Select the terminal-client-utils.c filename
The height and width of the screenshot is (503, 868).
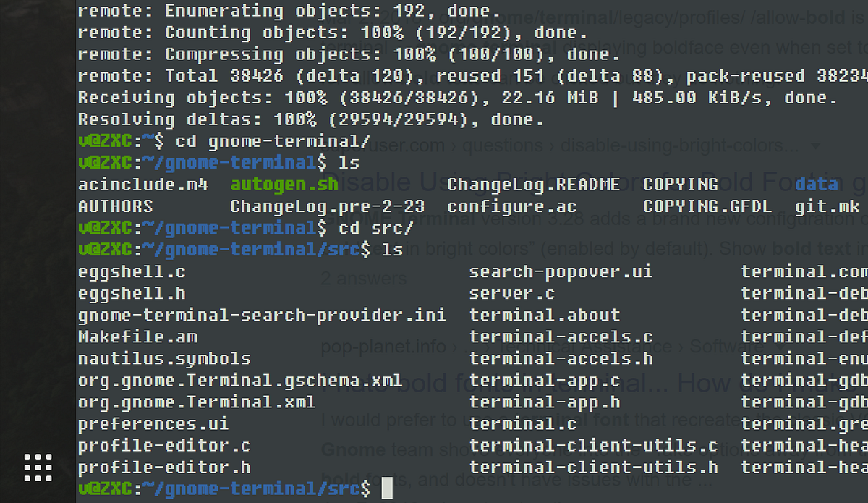pyautogui.click(x=594, y=445)
